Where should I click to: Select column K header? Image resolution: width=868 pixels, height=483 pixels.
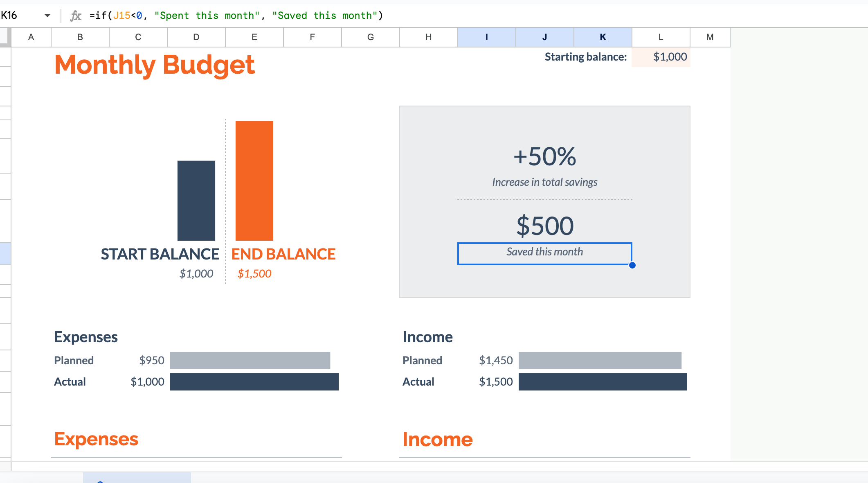(x=603, y=37)
